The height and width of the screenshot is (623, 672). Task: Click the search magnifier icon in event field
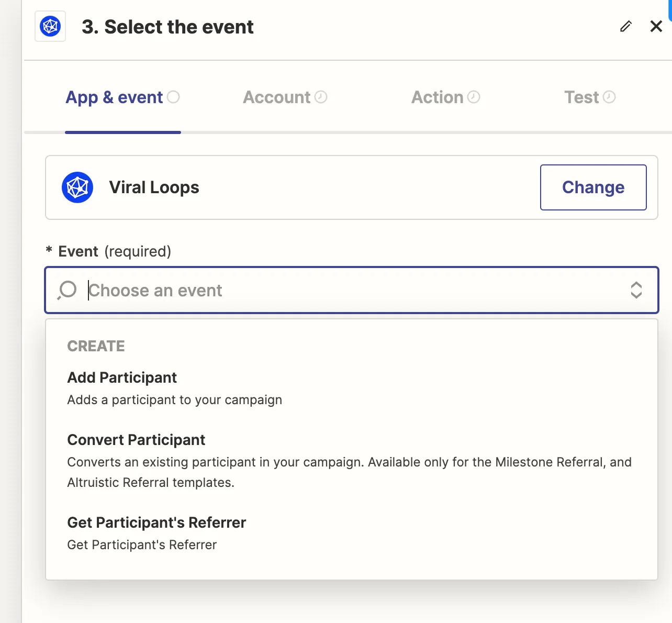[67, 290]
